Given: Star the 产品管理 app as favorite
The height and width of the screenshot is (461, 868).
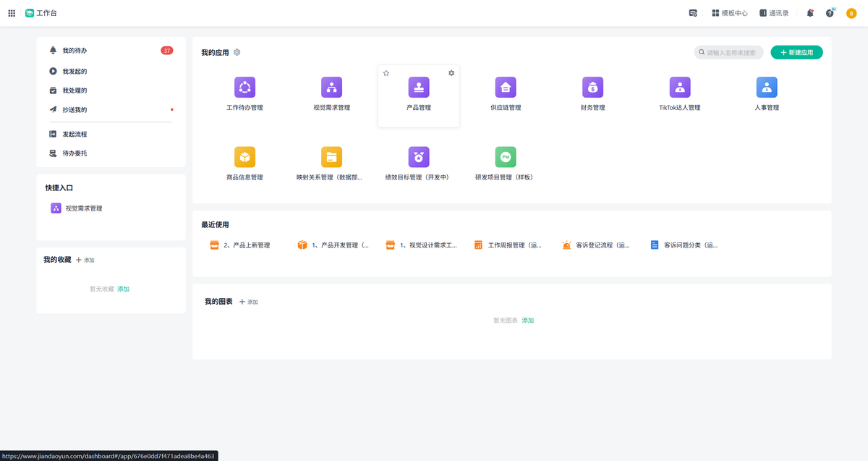Looking at the screenshot, I should 386,73.
